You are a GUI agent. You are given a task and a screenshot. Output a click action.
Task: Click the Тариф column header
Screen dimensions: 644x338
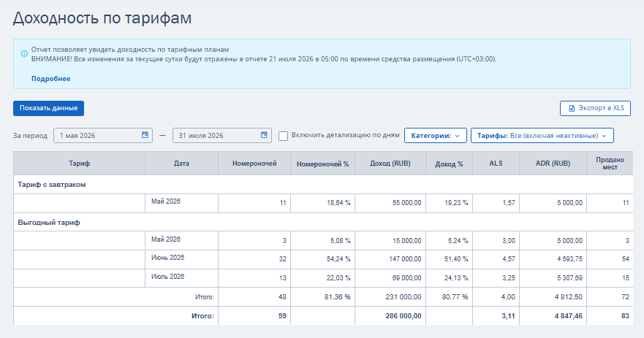click(x=79, y=164)
